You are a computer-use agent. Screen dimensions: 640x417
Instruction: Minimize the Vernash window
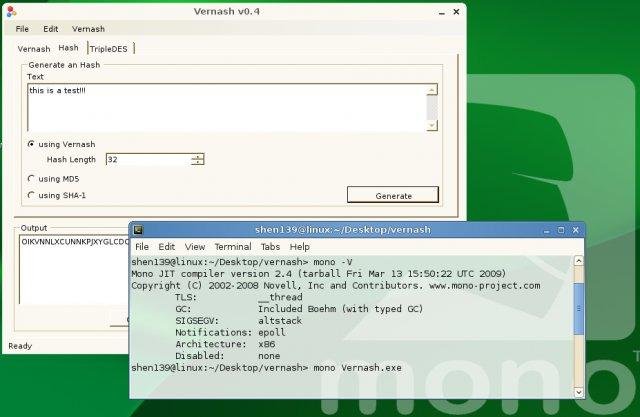coord(442,12)
